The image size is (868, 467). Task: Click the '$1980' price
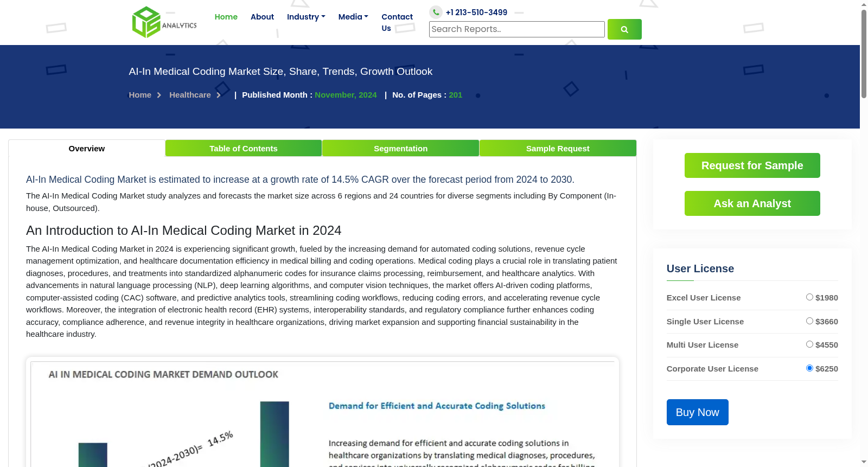click(827, 298)
